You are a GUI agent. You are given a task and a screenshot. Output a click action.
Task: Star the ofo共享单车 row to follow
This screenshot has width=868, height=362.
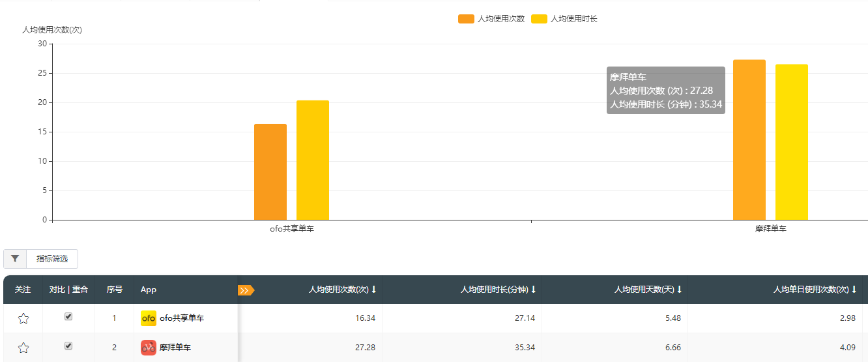pyautogui.click(x=23, y=318)
